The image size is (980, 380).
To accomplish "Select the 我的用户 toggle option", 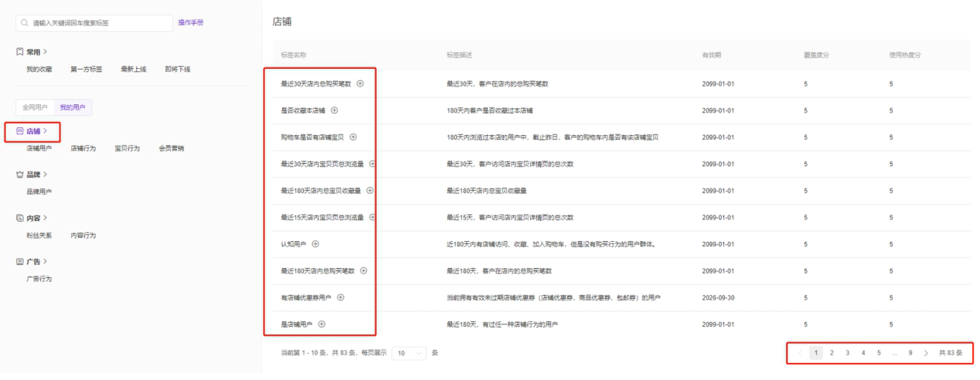I will coord(74,107).
